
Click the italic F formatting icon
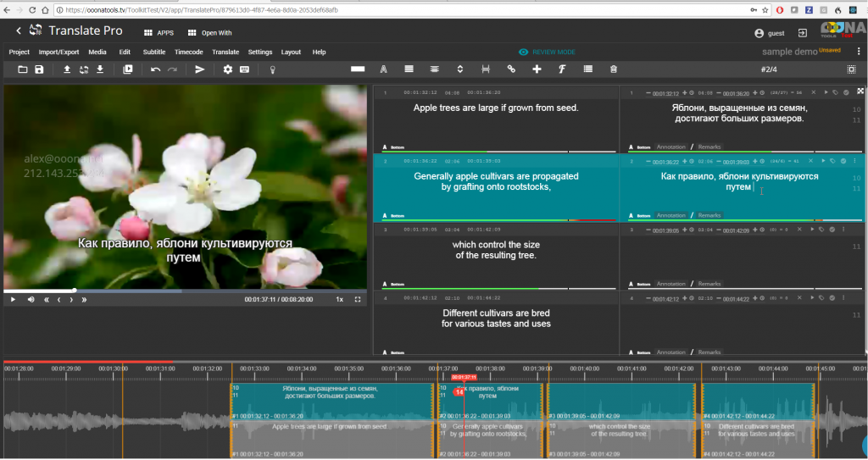tap(561, 69)
